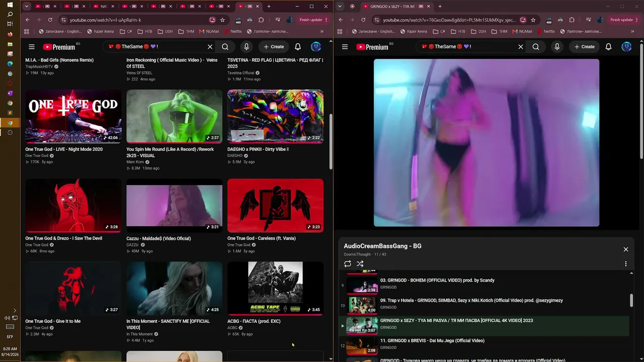Bookmark this page in left Chrome window
Viewport: 644px width, 362px height.
coord(222,20)
